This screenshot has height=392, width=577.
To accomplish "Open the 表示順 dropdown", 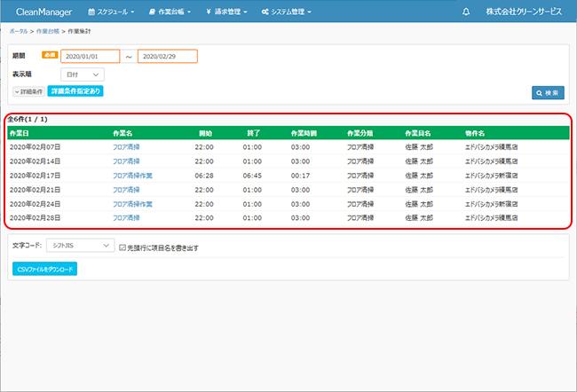I will coord(82,74).
